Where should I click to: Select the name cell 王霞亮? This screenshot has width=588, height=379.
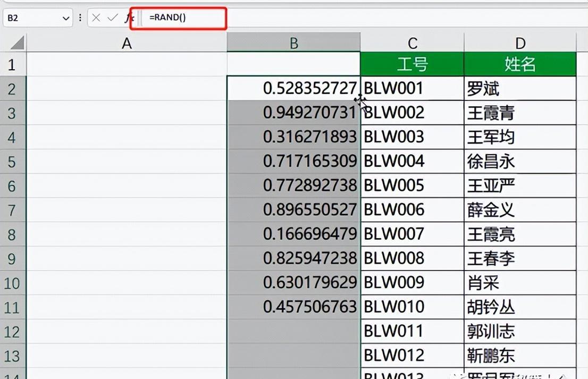point(520,234)
